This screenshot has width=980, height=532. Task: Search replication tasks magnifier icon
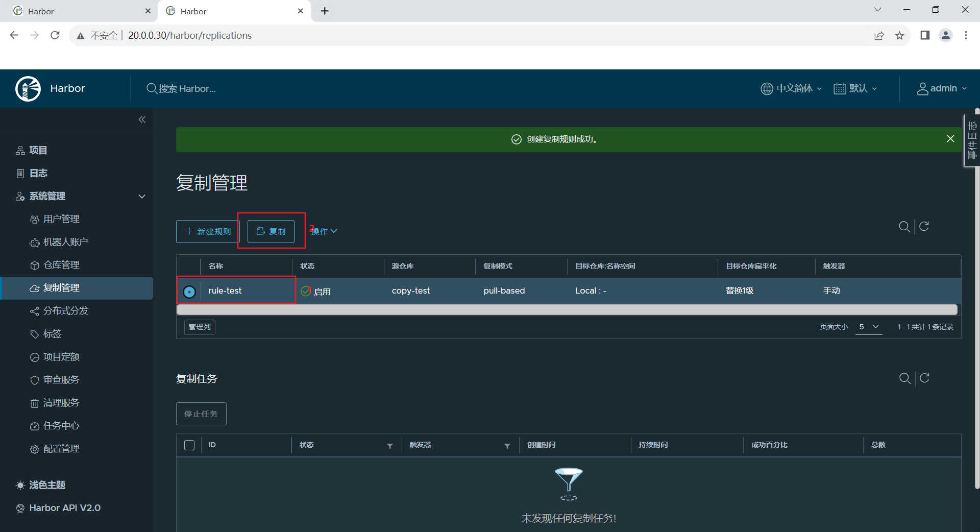[x=904, y=378]
